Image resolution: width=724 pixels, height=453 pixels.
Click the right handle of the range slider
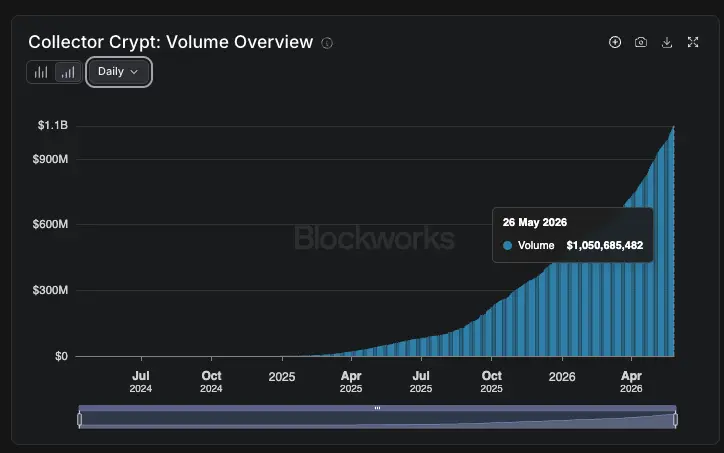pos(675,419)
